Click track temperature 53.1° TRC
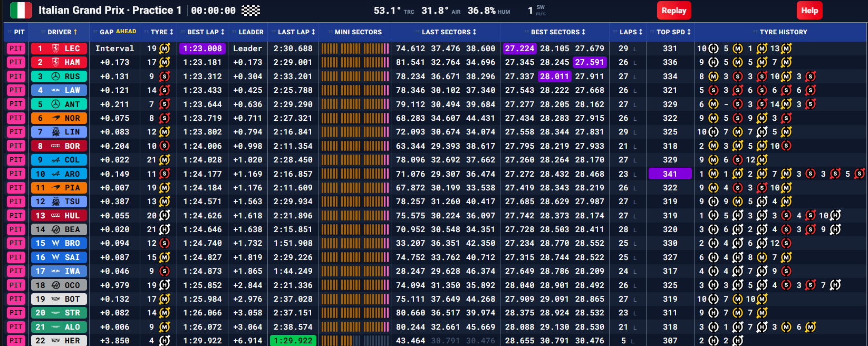This screenshot has width=868, height=346. point(394,11)
